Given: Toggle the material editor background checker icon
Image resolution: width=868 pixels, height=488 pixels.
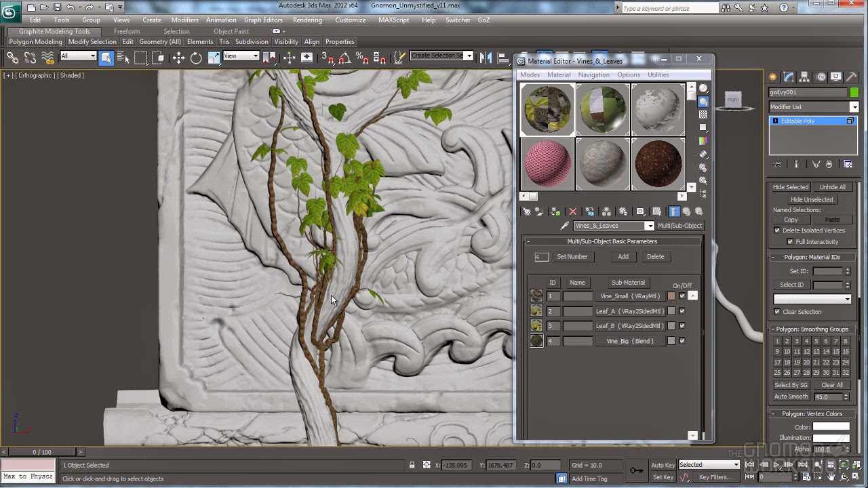Looking at the screenshot, I should click(x=703, y=115).
